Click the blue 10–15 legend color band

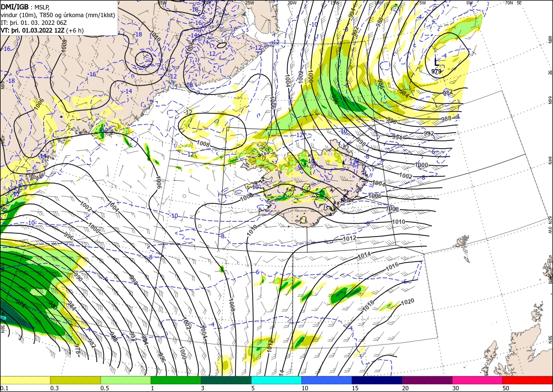[x=327, y=380]
